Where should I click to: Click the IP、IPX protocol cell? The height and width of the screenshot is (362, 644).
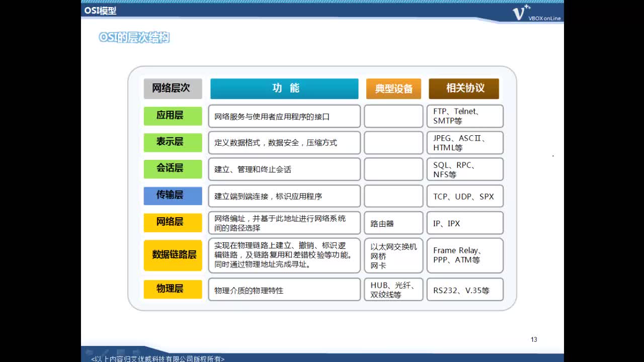tap(465, 223)
